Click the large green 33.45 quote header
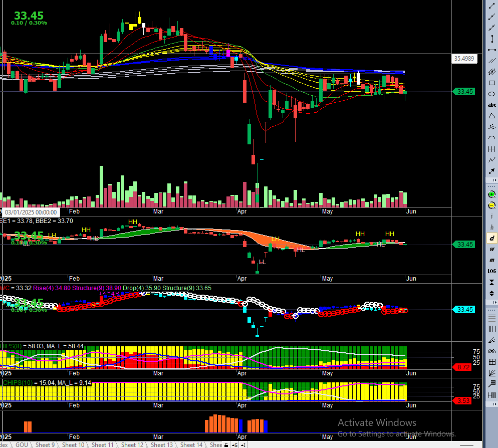 pyautogui.click(x=29, y=15)
